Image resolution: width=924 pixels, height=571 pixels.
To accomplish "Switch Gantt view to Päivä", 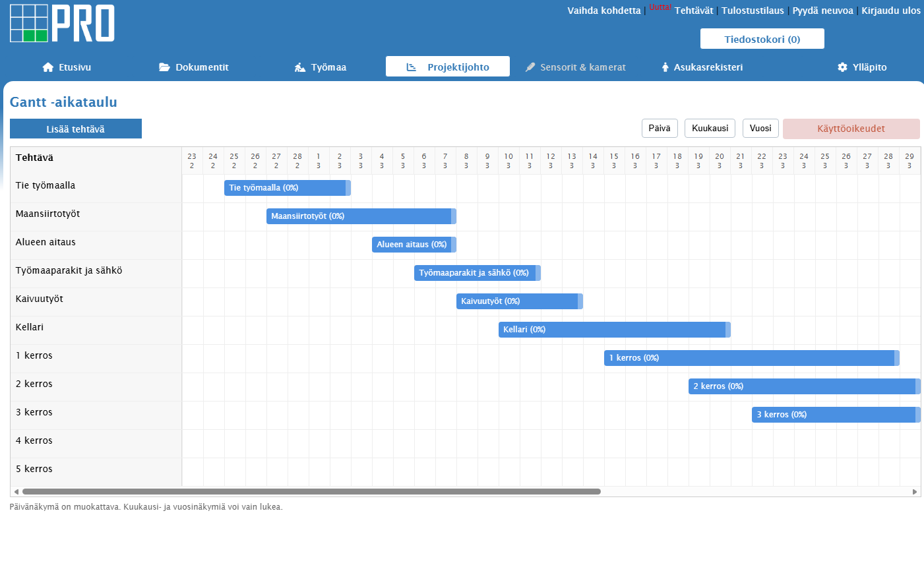I will (x=660, y=128).
